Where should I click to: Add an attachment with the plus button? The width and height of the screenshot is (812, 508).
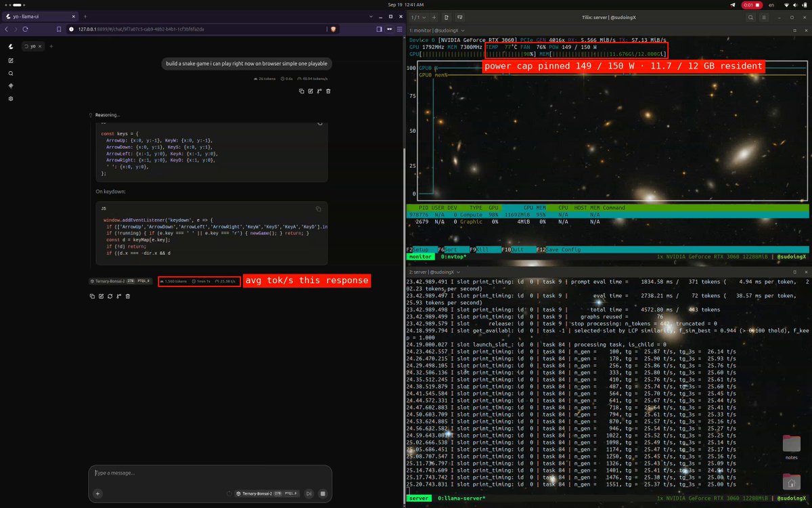(97, 494)
